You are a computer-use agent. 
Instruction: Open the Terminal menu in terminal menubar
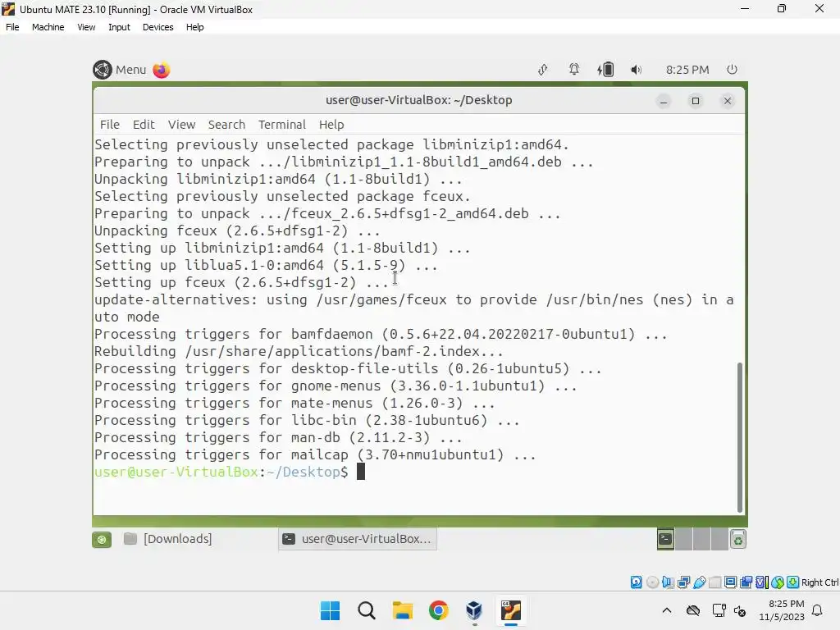tap(282, 125)
